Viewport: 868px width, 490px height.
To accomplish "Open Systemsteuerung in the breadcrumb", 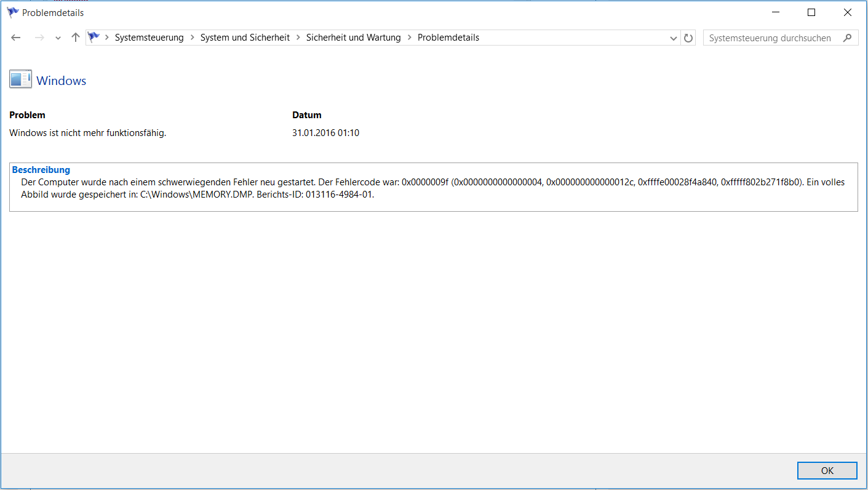I will [149, 38].
